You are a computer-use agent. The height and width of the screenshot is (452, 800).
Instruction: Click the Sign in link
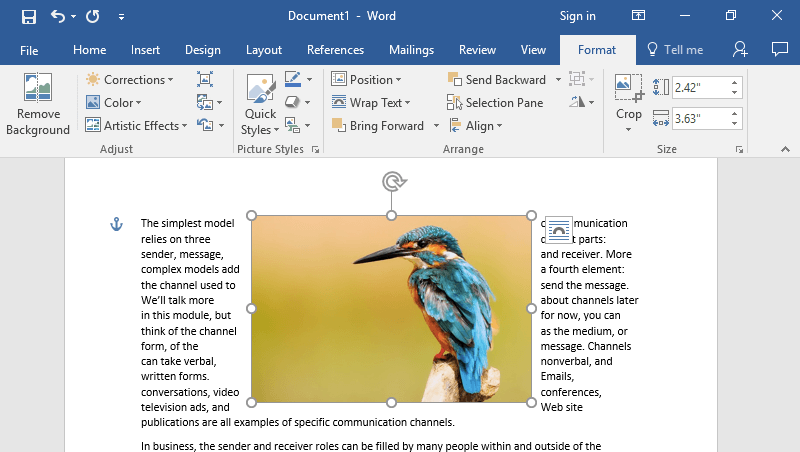click(x=577, y=16)
